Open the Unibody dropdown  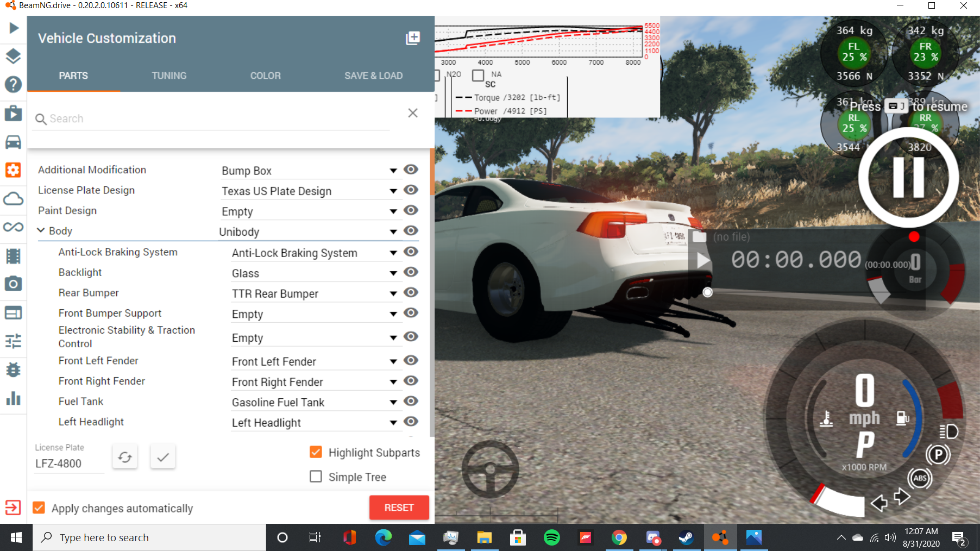point(310,232)
